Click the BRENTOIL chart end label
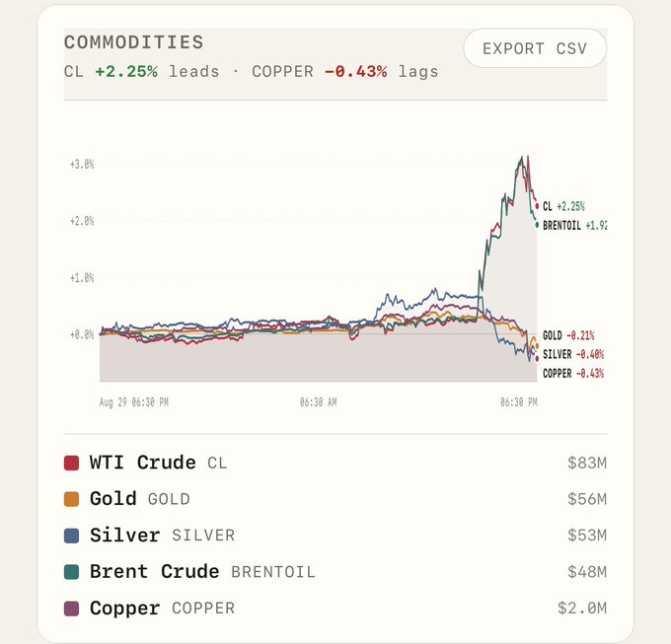The image size is (671, 644). 574,226
